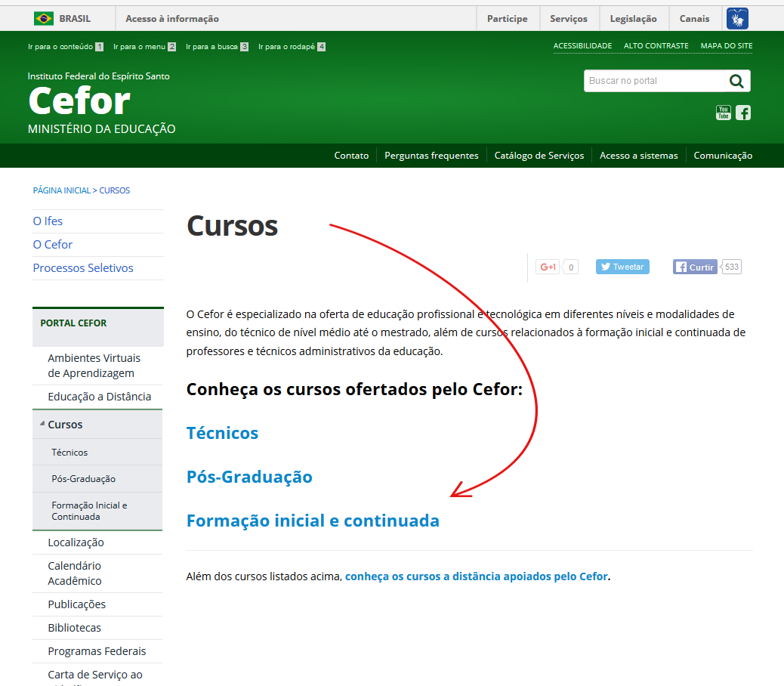Open Acesso à informação link
The width and height of the screenshot is (784, 686).
[x=172, y=18]
